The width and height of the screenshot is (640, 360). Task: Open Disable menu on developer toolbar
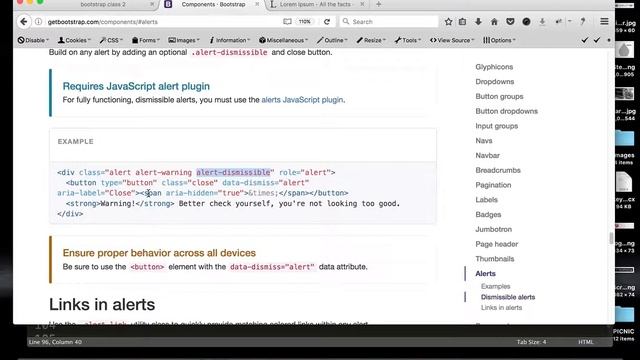pos(33,40)
